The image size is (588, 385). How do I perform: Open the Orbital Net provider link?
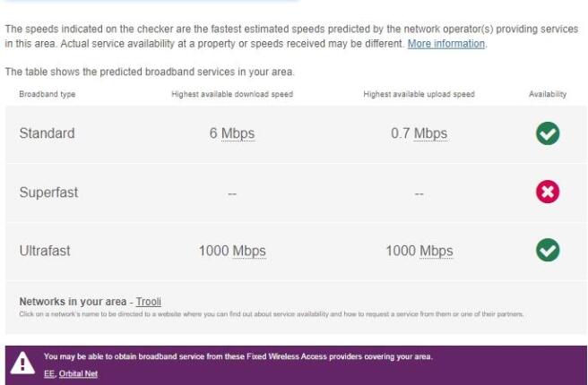point(78,373)
